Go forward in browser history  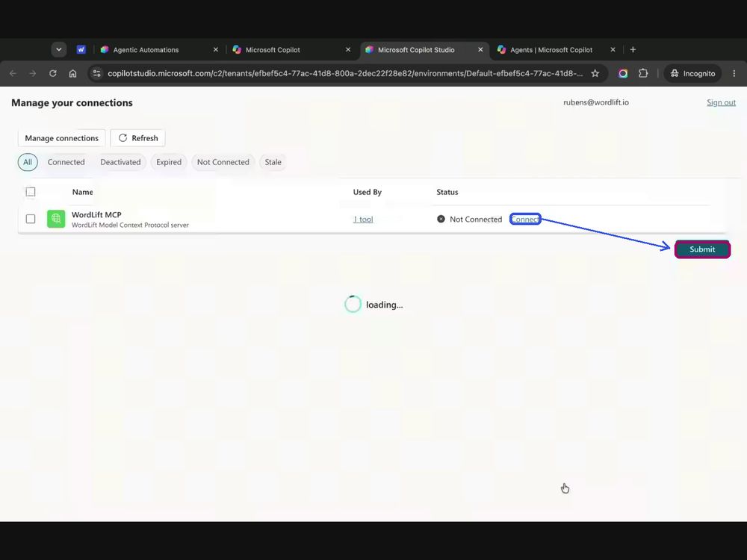click(x=32, y=73)
